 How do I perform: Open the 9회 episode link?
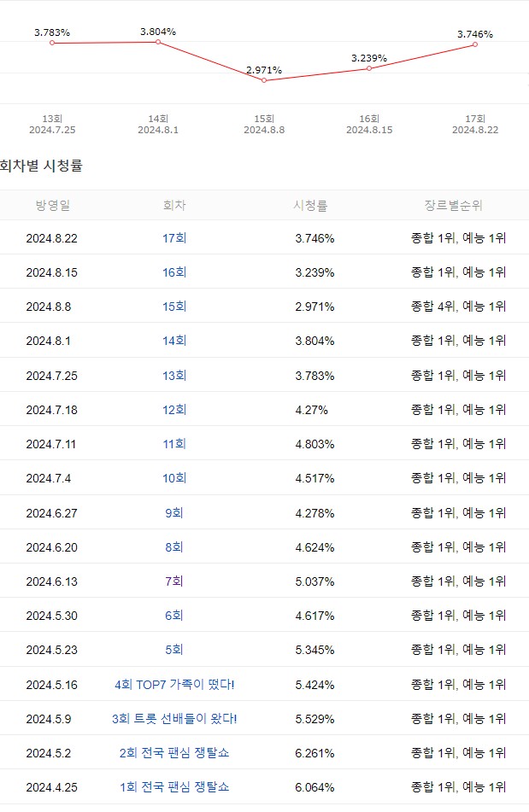(174, 512)
